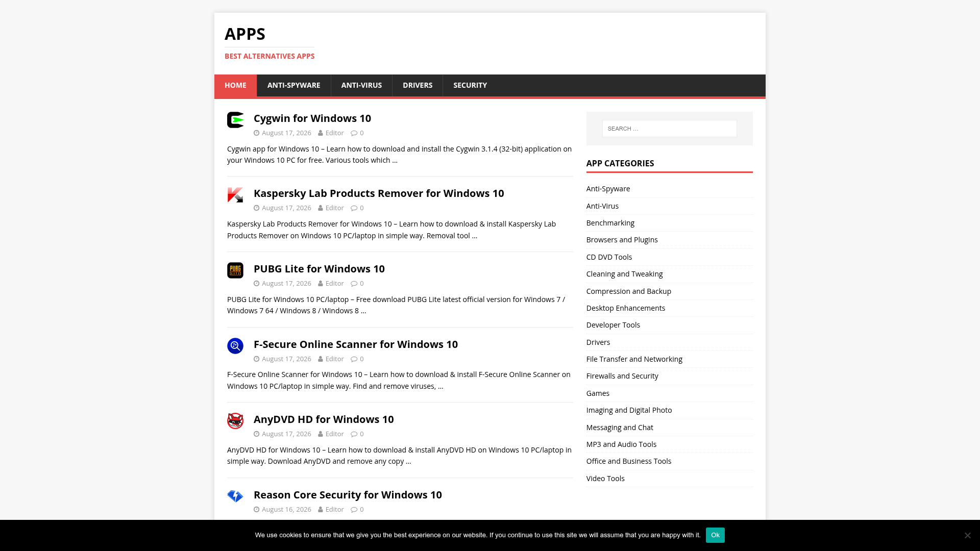Open the Home menu tab

point(235,85)
